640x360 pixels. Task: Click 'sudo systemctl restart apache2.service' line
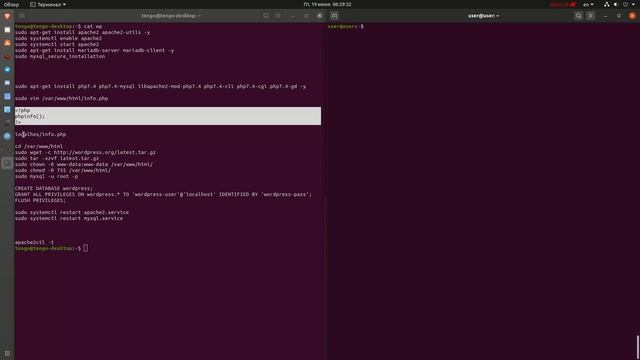72,212
